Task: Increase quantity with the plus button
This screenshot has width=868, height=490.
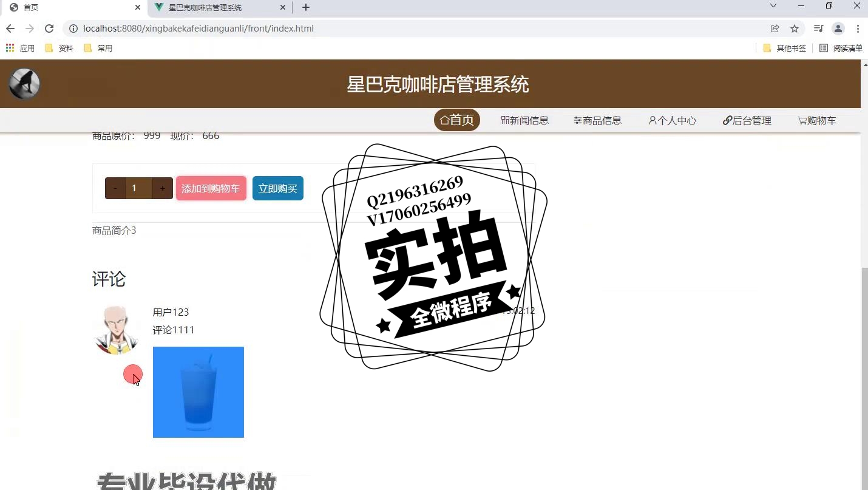Action: coord(162,188)
